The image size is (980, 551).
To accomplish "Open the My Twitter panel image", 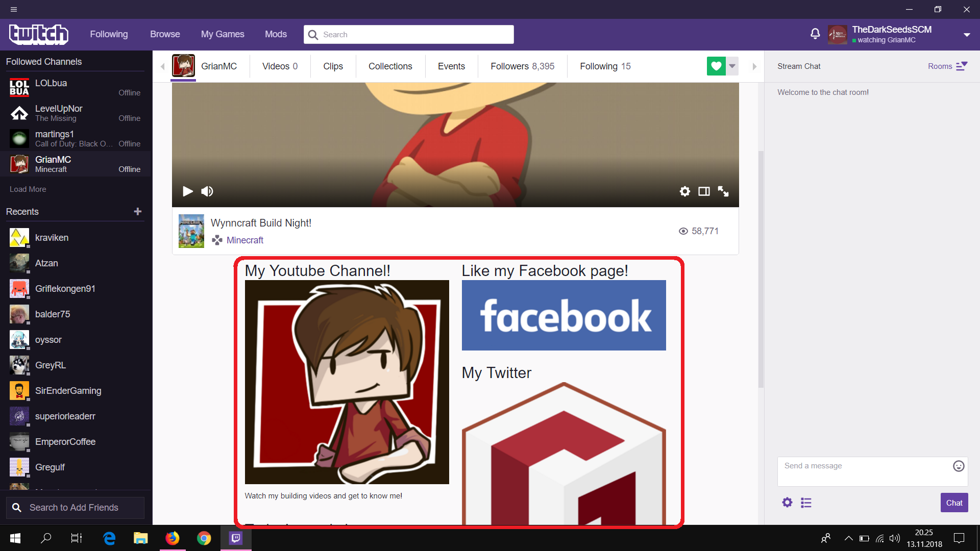I will pos(564,453).
